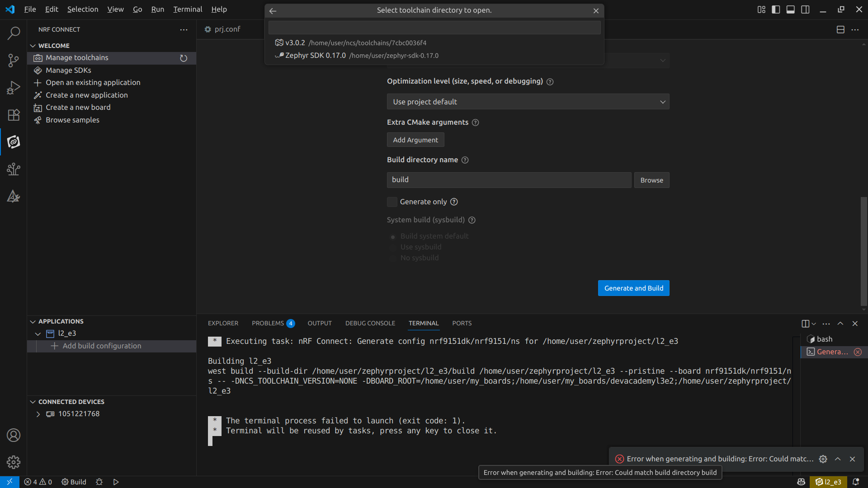Click help icon for Extra CMake arguments
The width and height of the screenshot is (868, 488).
[x=475, y=122]
